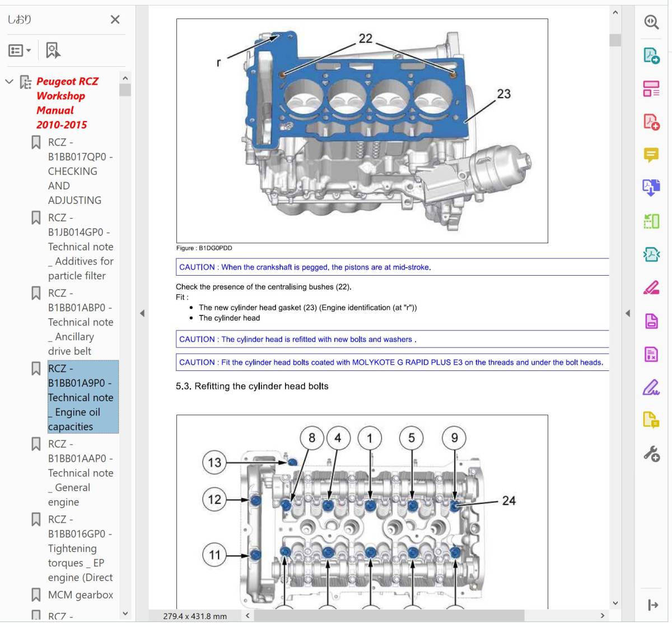Open the yellow Send for Comments tool

pos(651,420)
